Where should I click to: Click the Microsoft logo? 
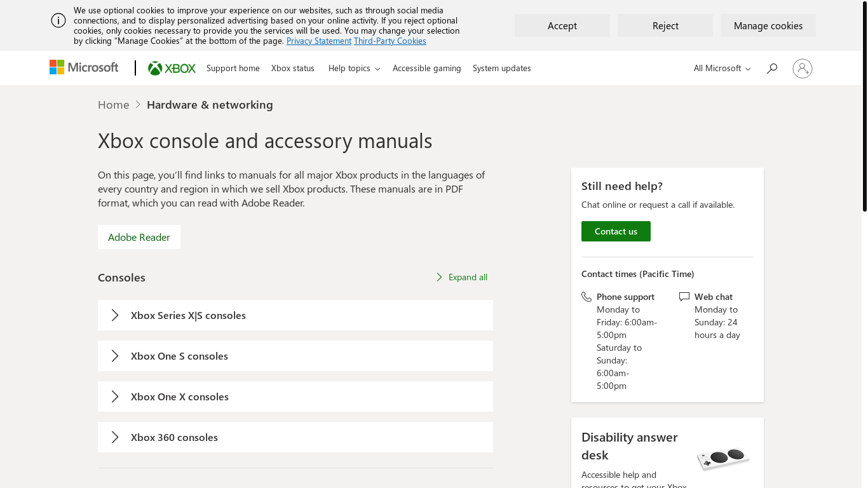coord(84,67)
